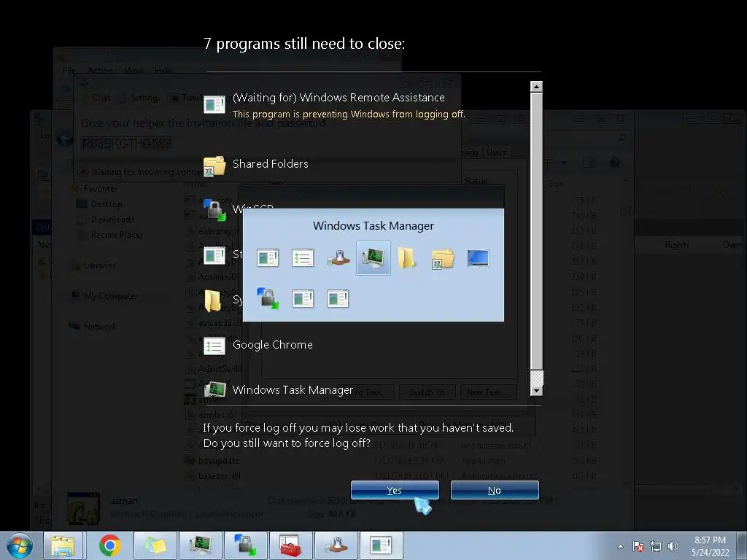Select the Google Chrome entry in the programs list
The image size is (747, 560).
(x=258, y=345)
